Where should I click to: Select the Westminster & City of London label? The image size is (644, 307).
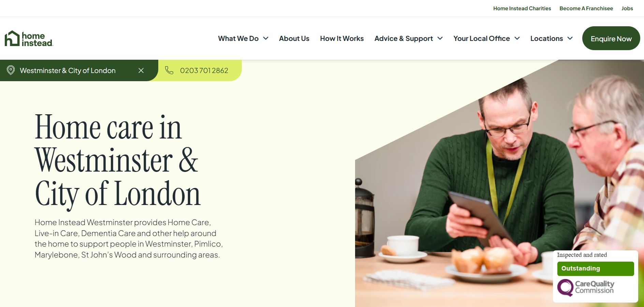tap(68, 71)
